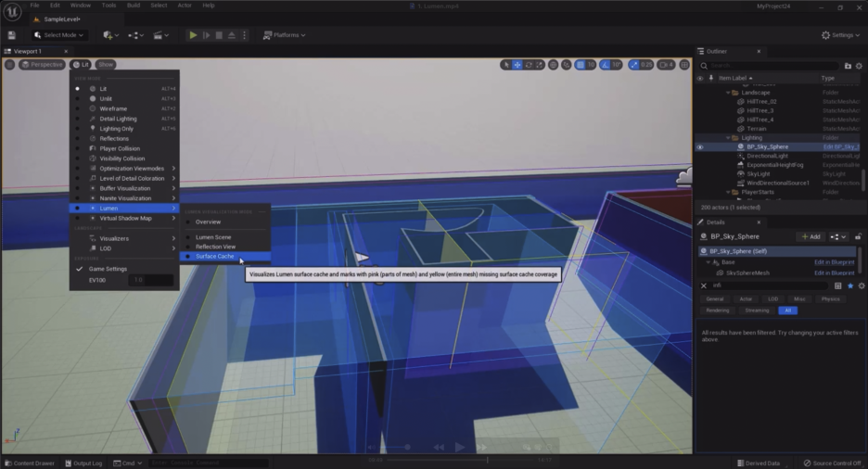Viewport: 868px width, 469px height.
Task: Expand Nanite Visualization submenu
Action: click(x=124, y=198)
